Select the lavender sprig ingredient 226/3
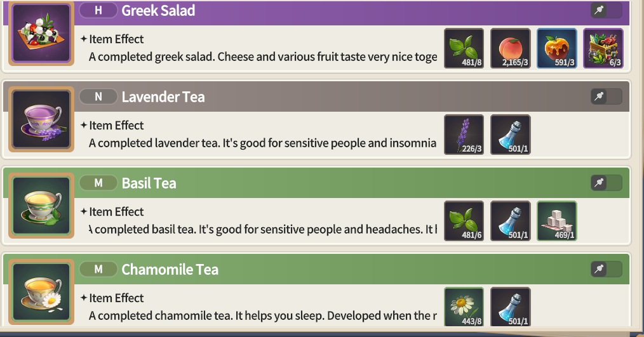This screenshot has height=337, width=644. pyautogui.click(x=464, y=135)
